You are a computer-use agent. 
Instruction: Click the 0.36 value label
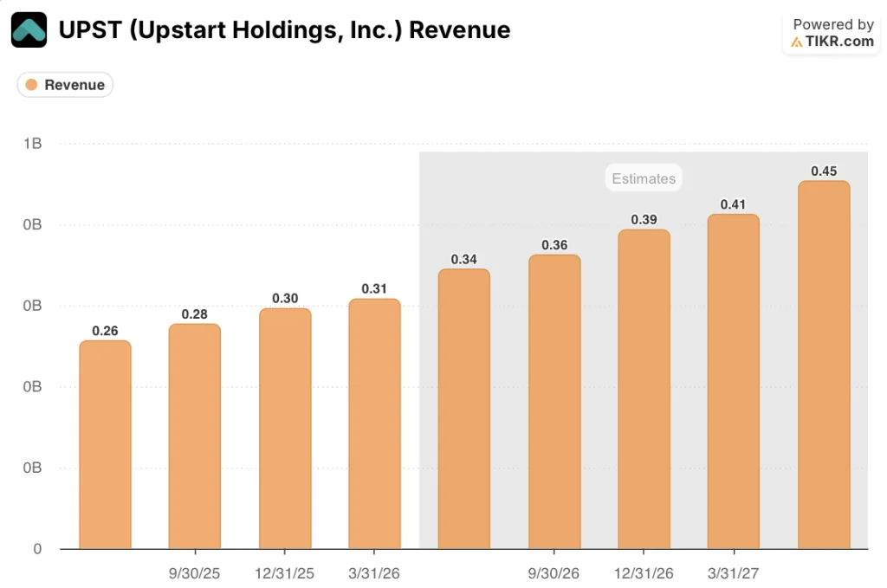[554, 245]
